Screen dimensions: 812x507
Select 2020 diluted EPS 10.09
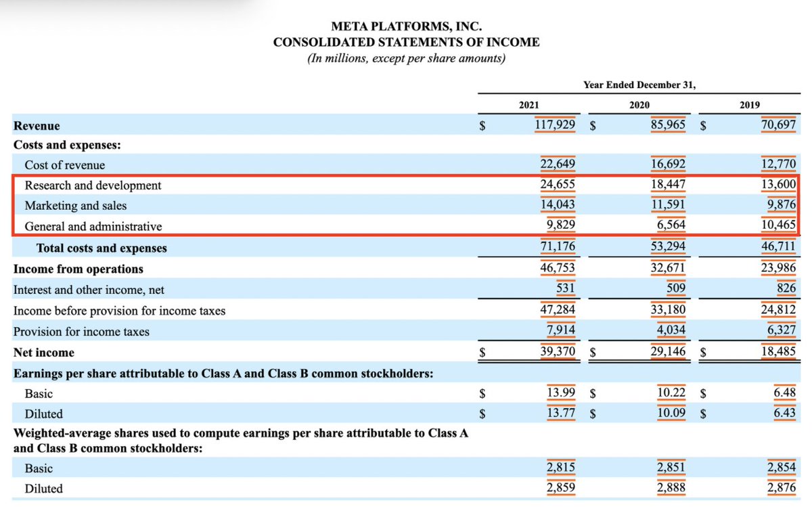click(x=672, y=412)
